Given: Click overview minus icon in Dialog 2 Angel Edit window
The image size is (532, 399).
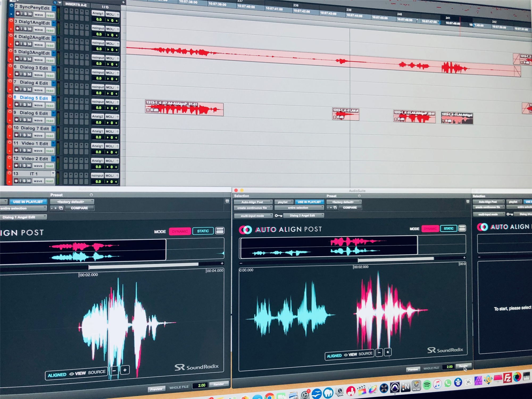Looking at the screenshot, I should coord(241,263).
